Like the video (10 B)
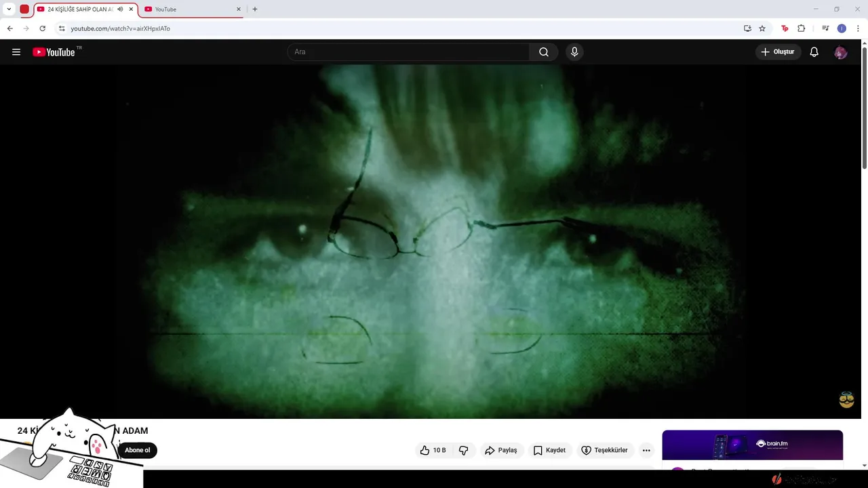Image resolution: width=868 pixels, height=488 pixels. coord(433,450)
